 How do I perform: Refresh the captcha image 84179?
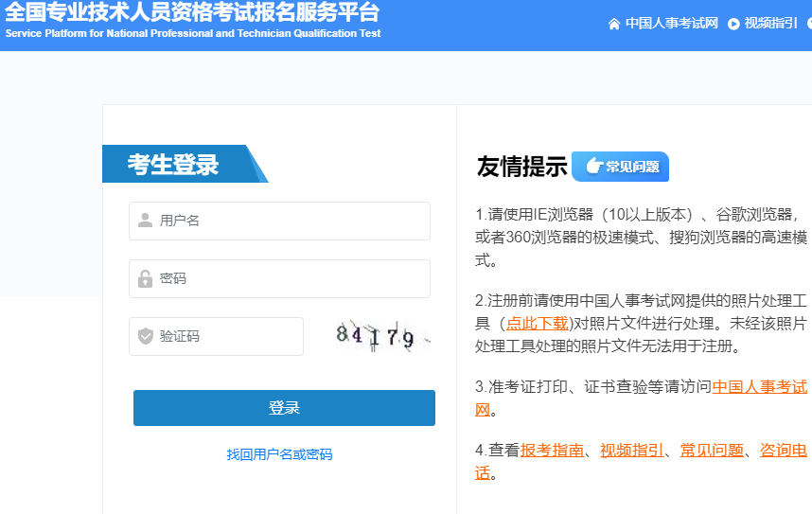pos(382,337)
